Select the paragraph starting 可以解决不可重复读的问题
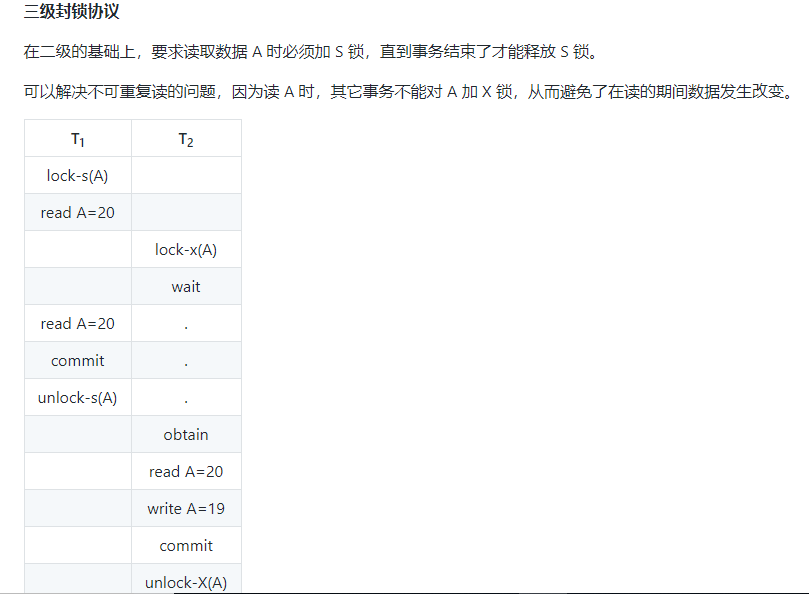The height and width of the screenshot is (594, 809). 408,92
